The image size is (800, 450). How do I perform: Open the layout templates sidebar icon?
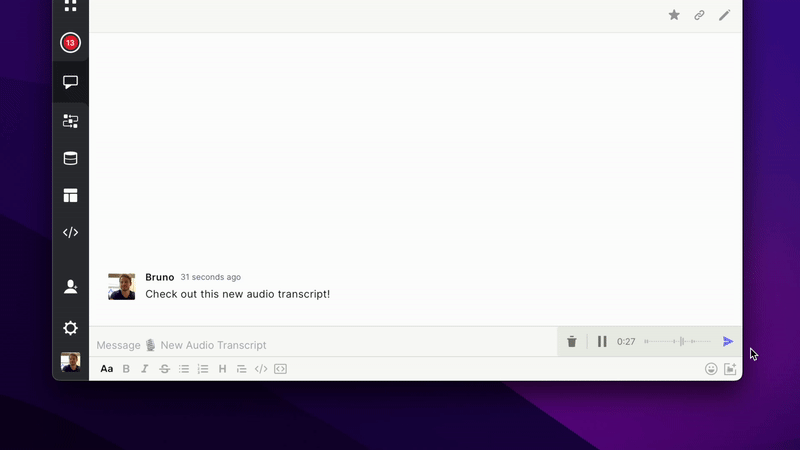[x=70, y=195]
